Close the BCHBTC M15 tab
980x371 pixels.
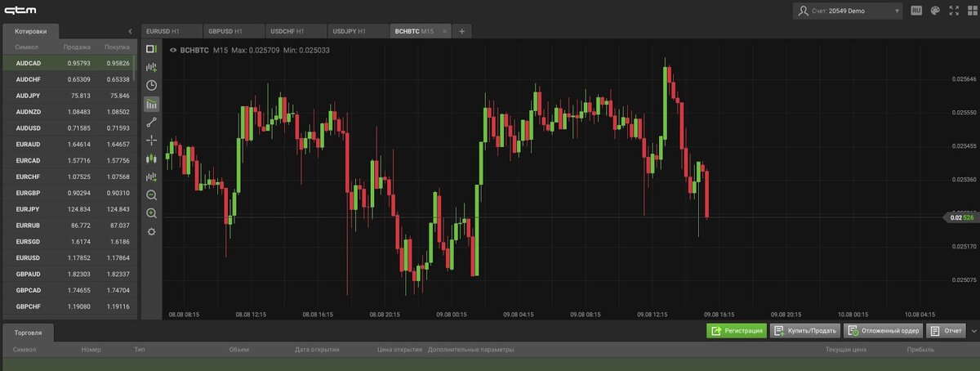[x=444, y=31]
